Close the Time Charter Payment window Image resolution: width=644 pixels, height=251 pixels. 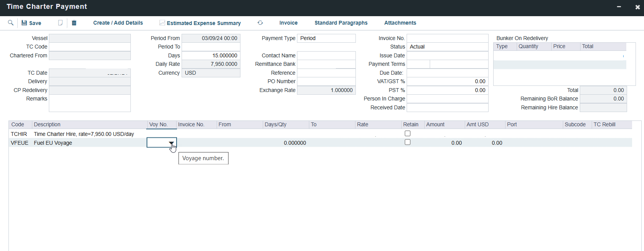click(637, 7)
